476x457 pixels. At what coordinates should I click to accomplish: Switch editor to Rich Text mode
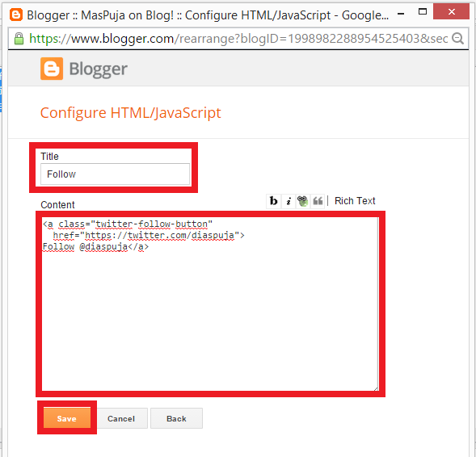pos(355,201)
